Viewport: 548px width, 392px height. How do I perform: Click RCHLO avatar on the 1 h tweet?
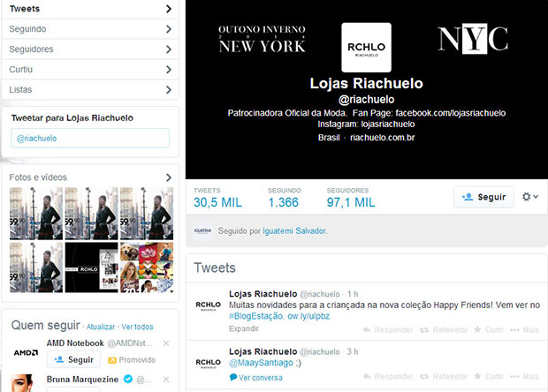pos(208,305)
